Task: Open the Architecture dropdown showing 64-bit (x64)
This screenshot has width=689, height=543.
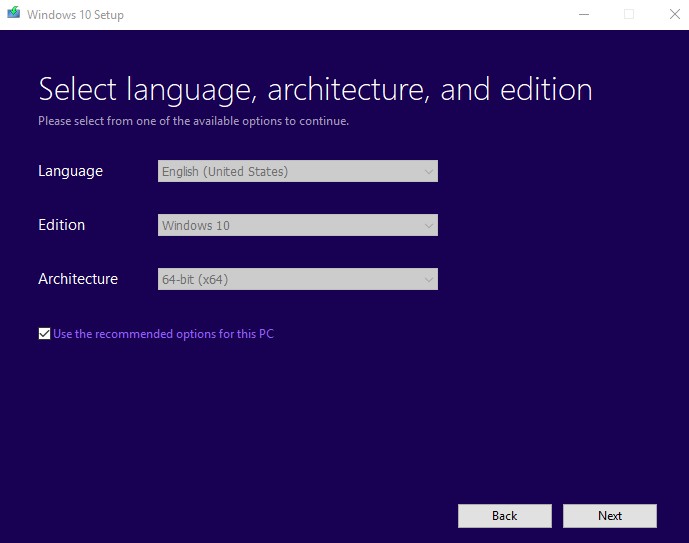Action: pos(297,279)
